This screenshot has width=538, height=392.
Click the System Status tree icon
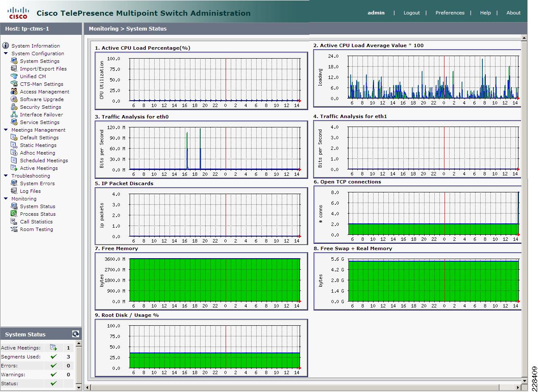[14, 206]
